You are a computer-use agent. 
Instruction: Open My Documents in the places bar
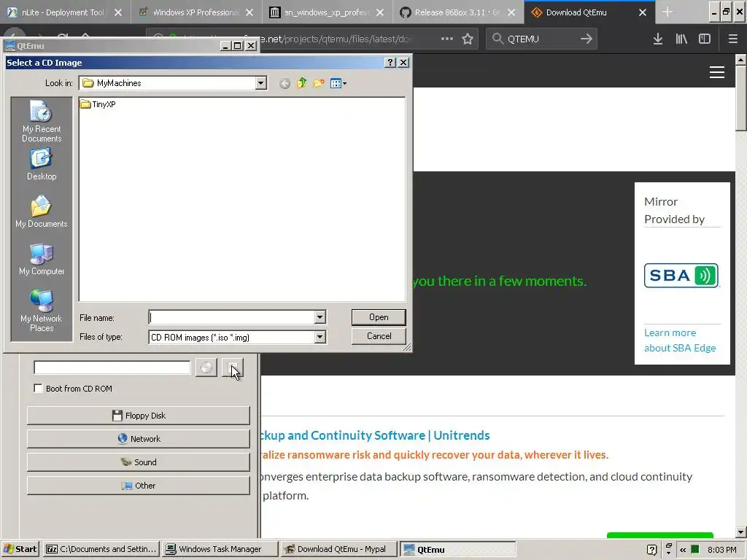click(42, 211)
